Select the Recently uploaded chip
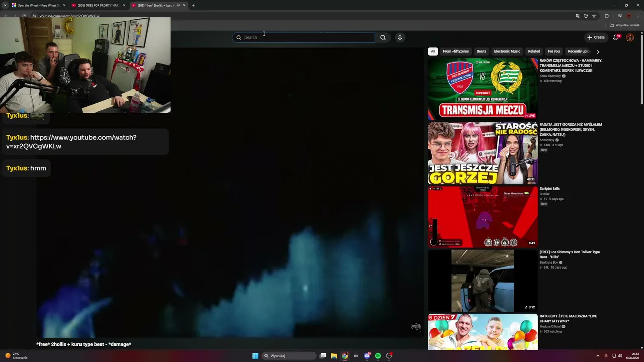Screen dimensions: 644x362 578,51
